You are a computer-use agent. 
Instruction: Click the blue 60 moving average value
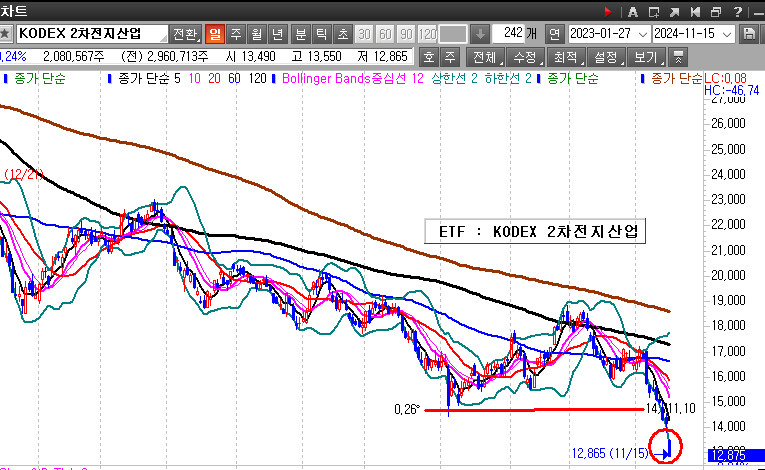[x=234, y=79]
